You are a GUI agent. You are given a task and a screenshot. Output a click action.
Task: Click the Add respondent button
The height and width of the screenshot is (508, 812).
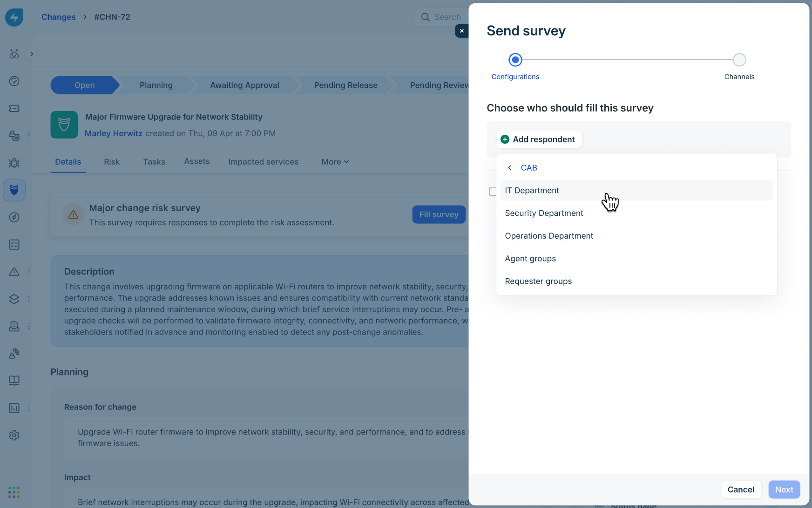pos(539,139)
